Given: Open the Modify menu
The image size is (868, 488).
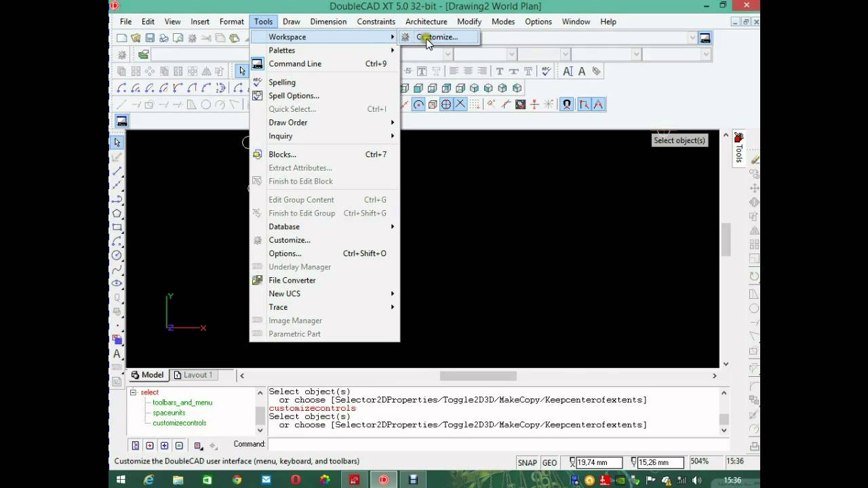Looking at the screenshot, I should (x=469, y=22).
